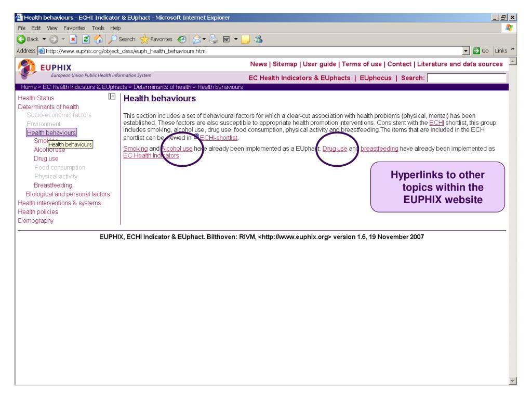Select Breastfeeding in the left sidebar
The height and width of the screenshot is (399, 532).
[x=53, y=185]
